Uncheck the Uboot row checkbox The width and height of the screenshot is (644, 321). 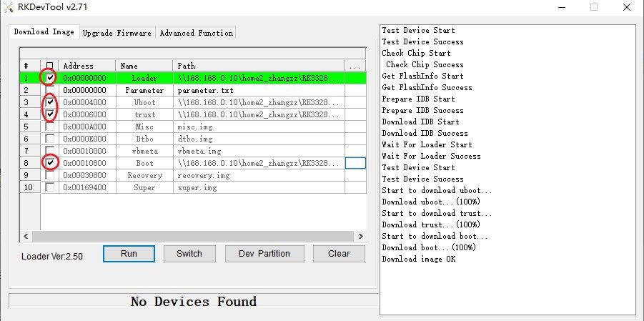point(50,102)
